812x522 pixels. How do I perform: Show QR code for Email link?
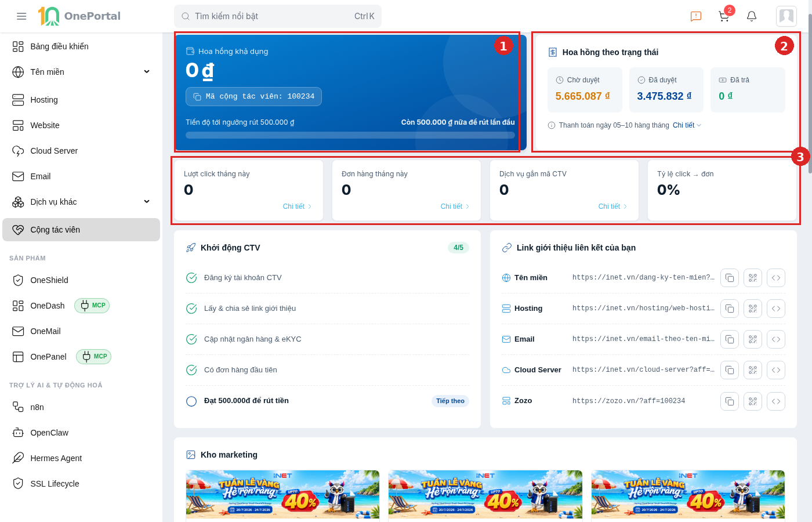753,339
